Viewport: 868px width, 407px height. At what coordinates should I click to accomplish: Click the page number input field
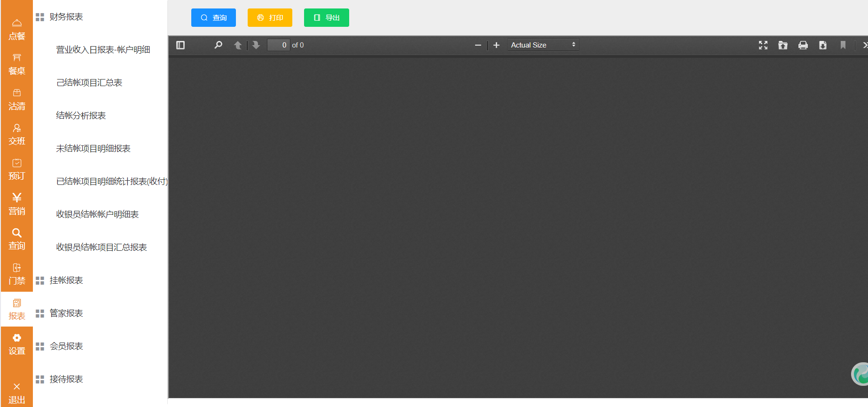pos(278,45)
